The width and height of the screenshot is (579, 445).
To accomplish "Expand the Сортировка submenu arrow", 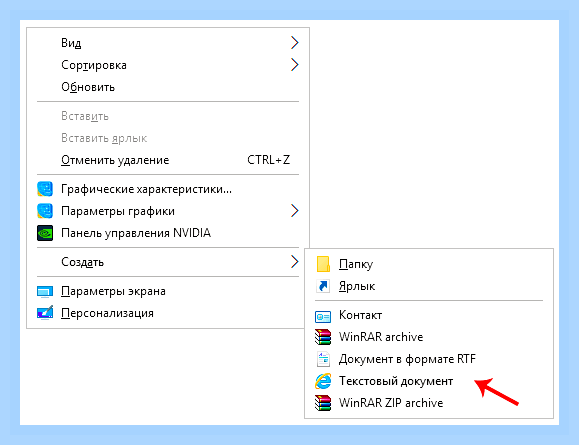I will 294,65.
